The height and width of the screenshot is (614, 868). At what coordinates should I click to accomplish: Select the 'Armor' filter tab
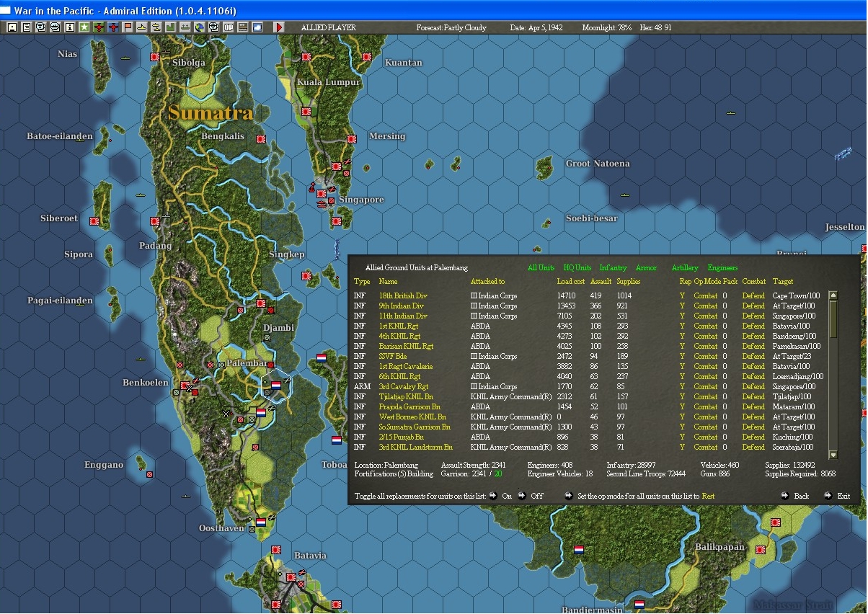pyautogui.click(x=646, y=268)
